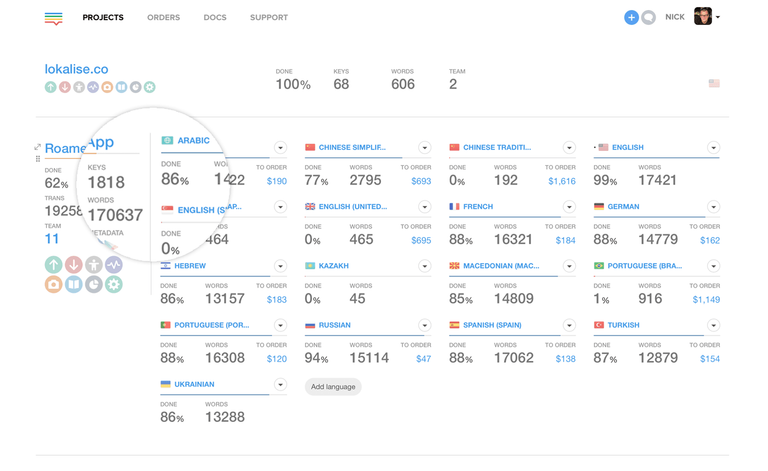Open the Turkish language dropdown arrow
Viewport: 768px width, 471px height.
pos(714,325)
